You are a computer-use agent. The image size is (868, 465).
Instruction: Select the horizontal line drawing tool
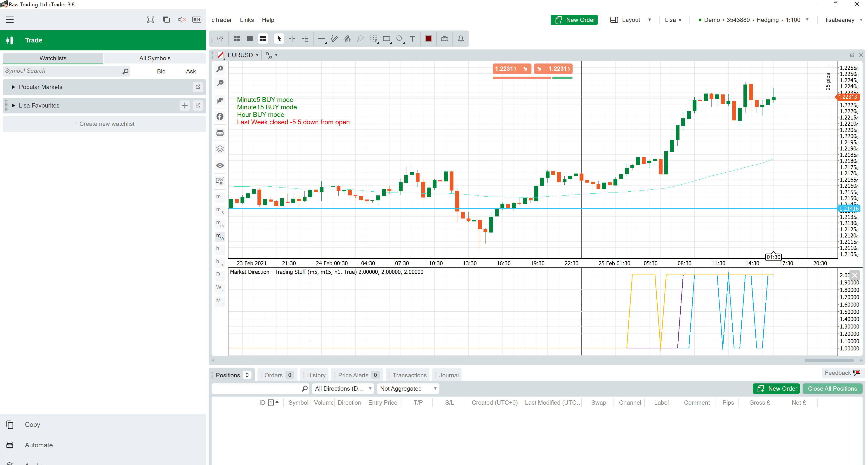coord(322,39)
